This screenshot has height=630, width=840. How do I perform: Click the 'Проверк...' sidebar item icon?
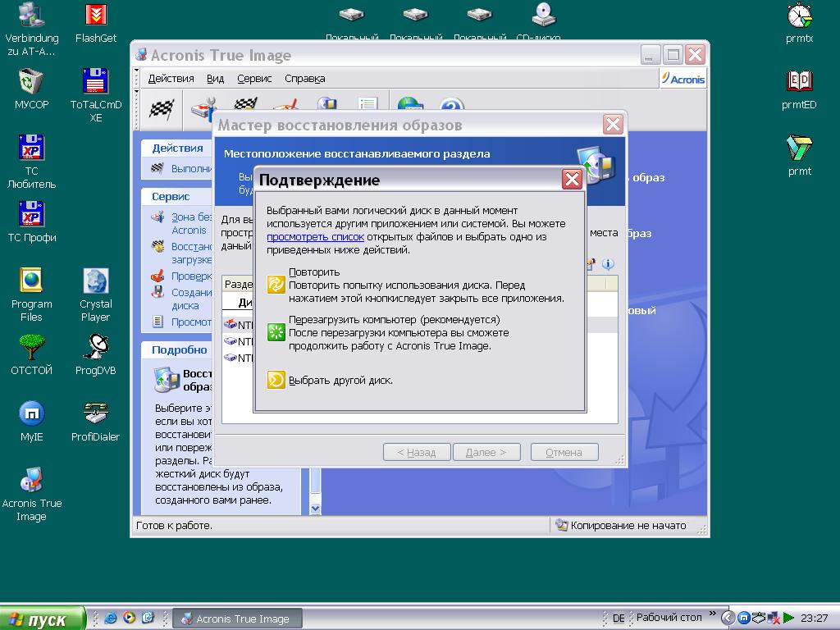pyautogui.click(x=157, y=276)
